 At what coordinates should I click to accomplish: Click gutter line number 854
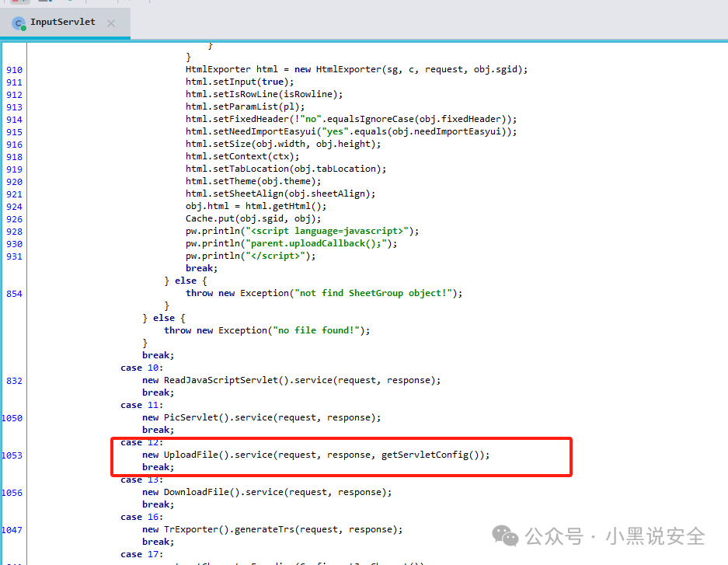[x=14, y=294]
